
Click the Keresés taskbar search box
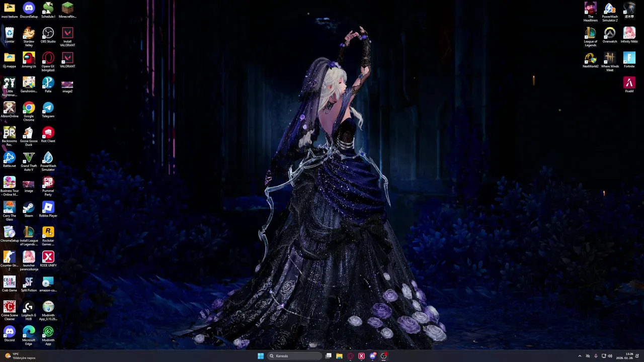point(295,356)
